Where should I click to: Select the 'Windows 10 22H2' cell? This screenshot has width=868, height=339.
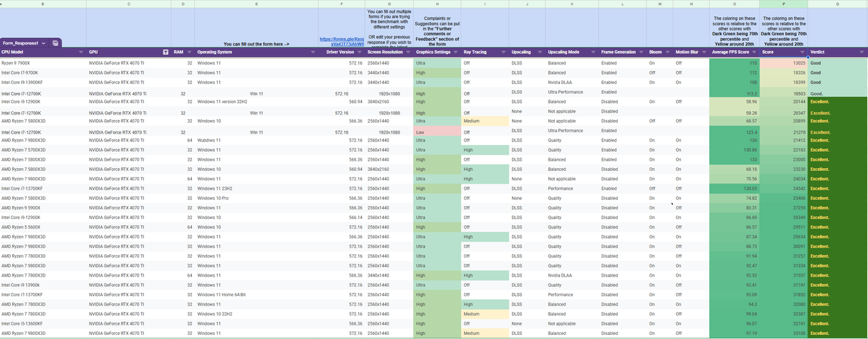point(256,314)
